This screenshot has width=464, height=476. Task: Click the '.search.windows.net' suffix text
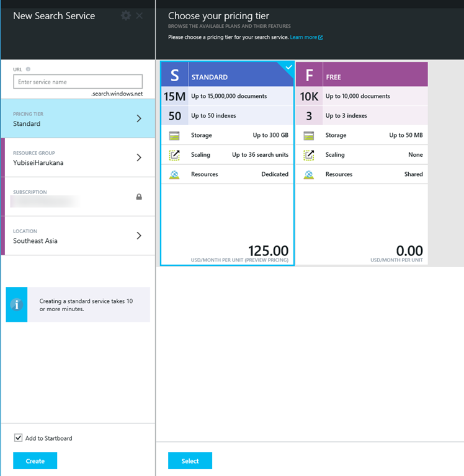click(117, 94)
